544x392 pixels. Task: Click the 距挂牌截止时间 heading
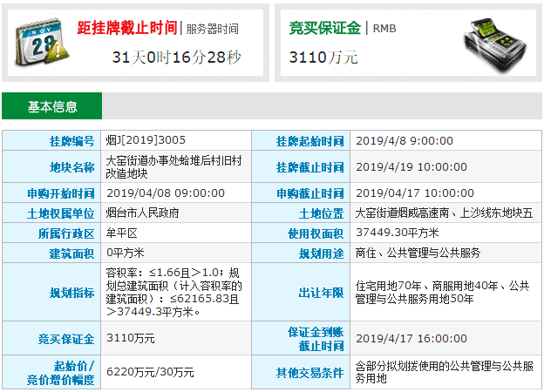pyautogui.click(x=127, y=28)
